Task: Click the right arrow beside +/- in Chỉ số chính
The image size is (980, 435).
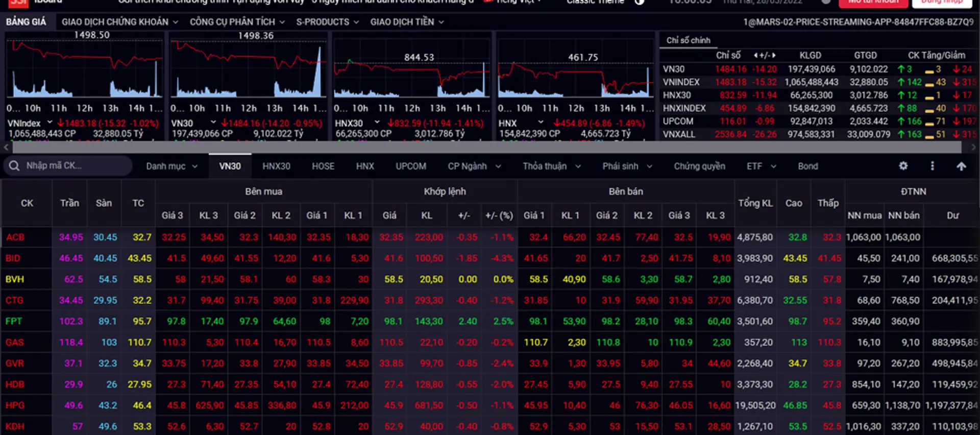Action: point(774,55)
